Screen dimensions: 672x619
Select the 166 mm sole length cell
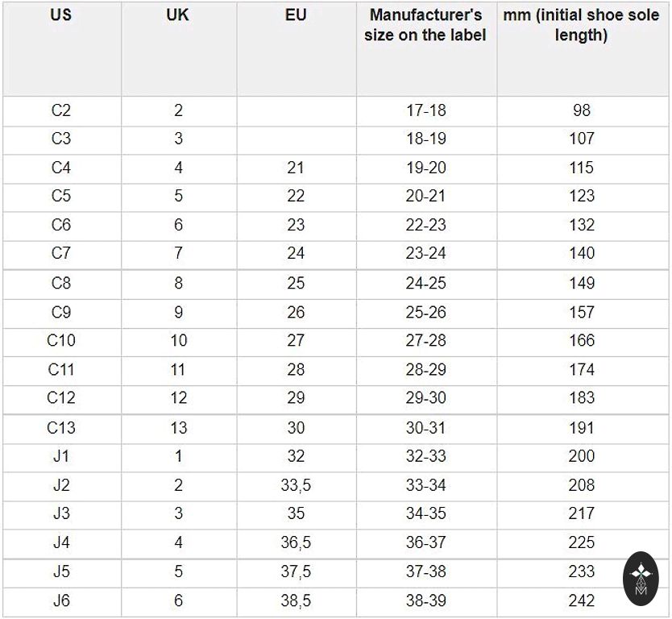point(582,340)
